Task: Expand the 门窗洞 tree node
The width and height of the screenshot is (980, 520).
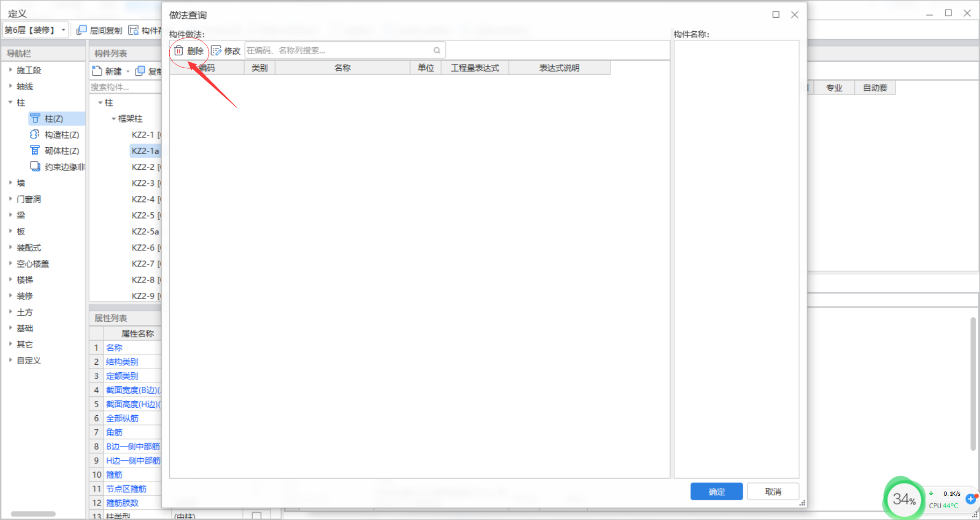Action: tap(10, 199)
